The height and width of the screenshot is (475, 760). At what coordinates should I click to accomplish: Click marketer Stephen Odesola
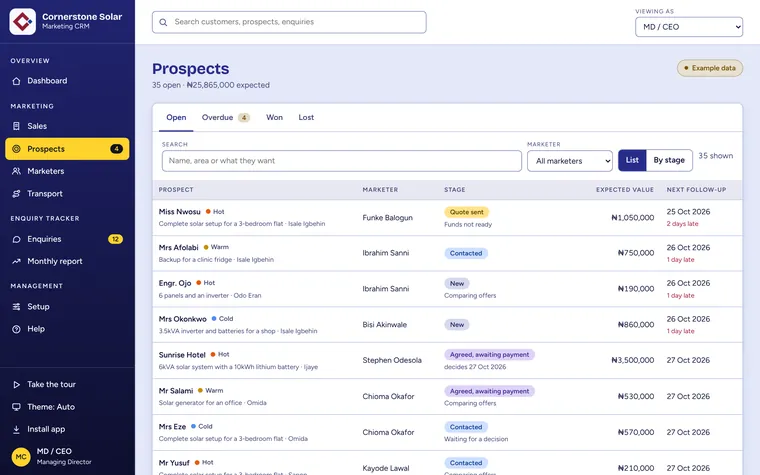392,360
